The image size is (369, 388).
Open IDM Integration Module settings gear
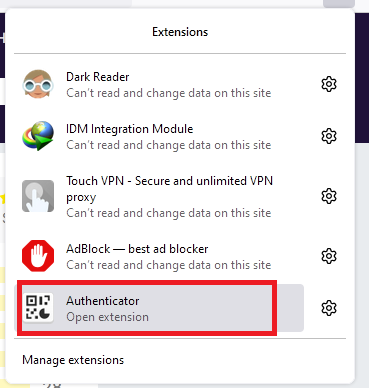coord(329,136)
